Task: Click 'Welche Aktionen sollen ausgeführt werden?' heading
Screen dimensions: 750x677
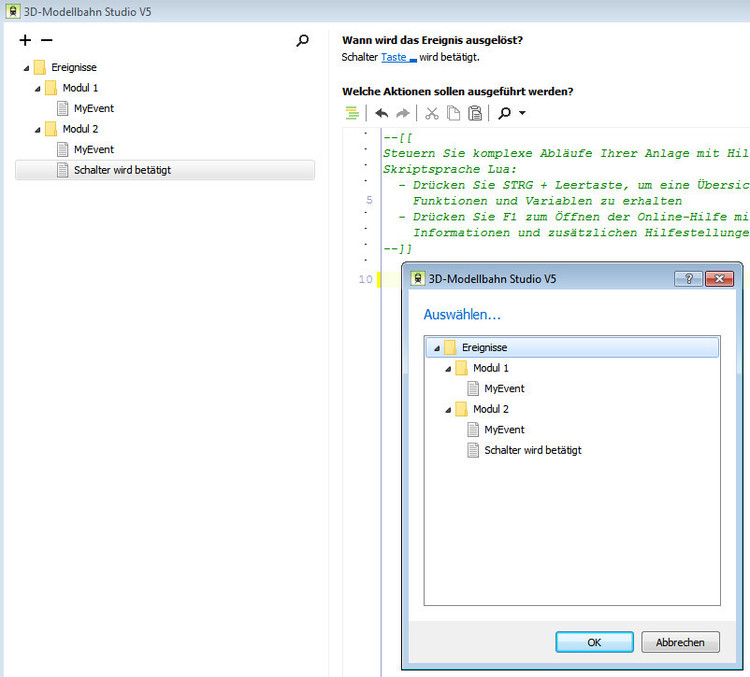Action: (458, 91)
